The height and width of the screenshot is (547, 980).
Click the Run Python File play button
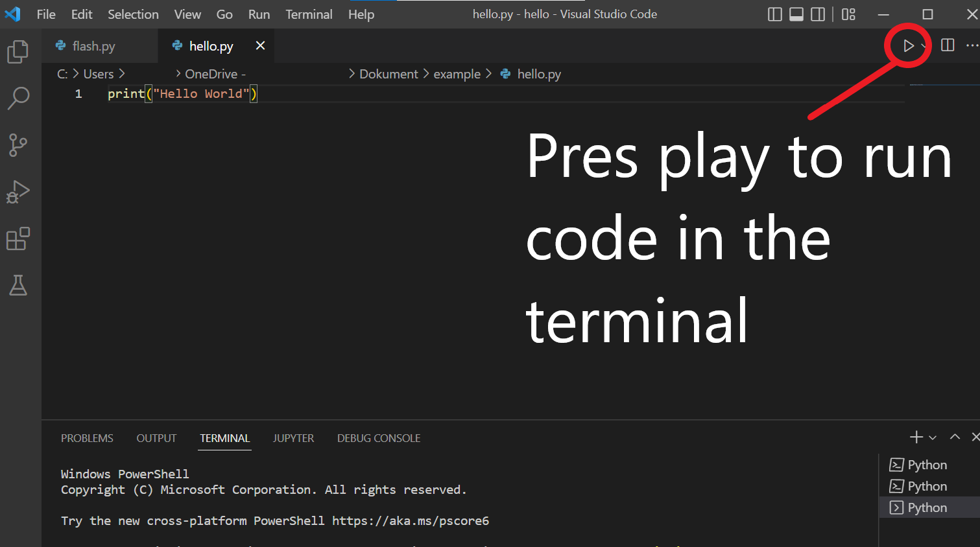pos(908,45)
